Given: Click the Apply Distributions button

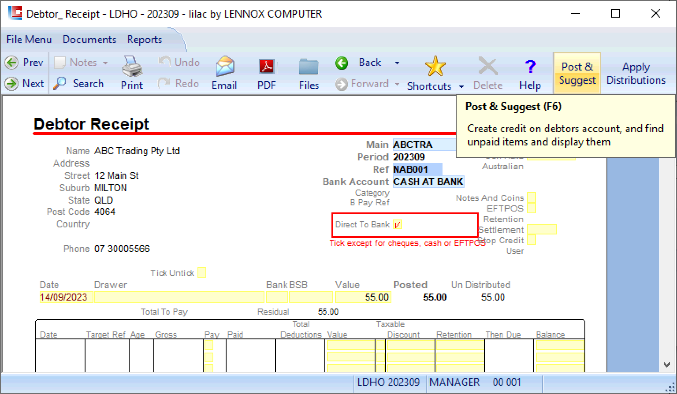Looking at the screenshot, I should (x=636, y=73).
